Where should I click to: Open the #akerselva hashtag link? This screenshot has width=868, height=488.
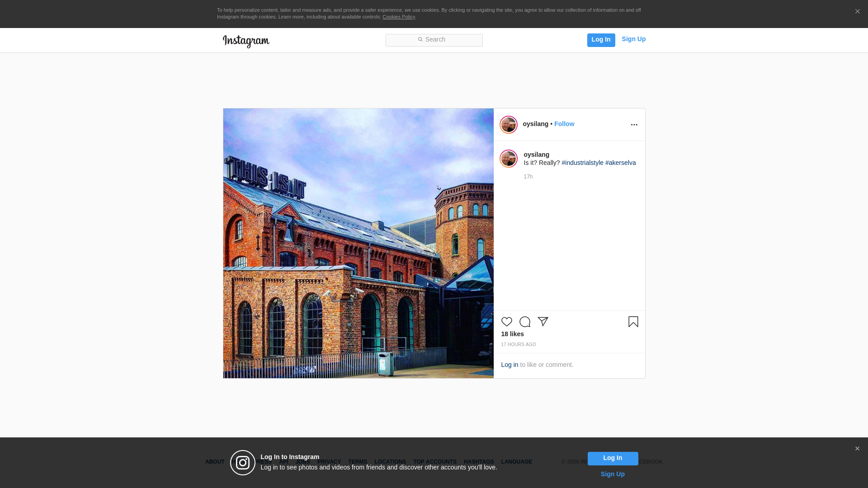(620, 163)
